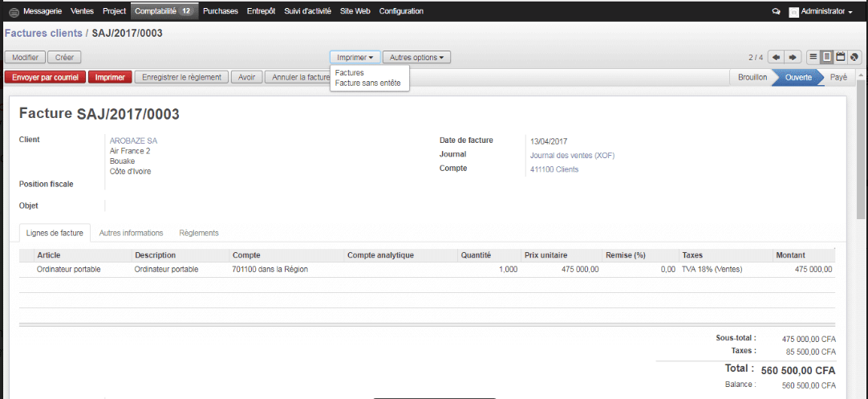Image resolution: width=868 pixels, height=399 pixels.
Task: Click 'TVA 18% (Ventes)' tax cell
Action: [x=712, y=269]
